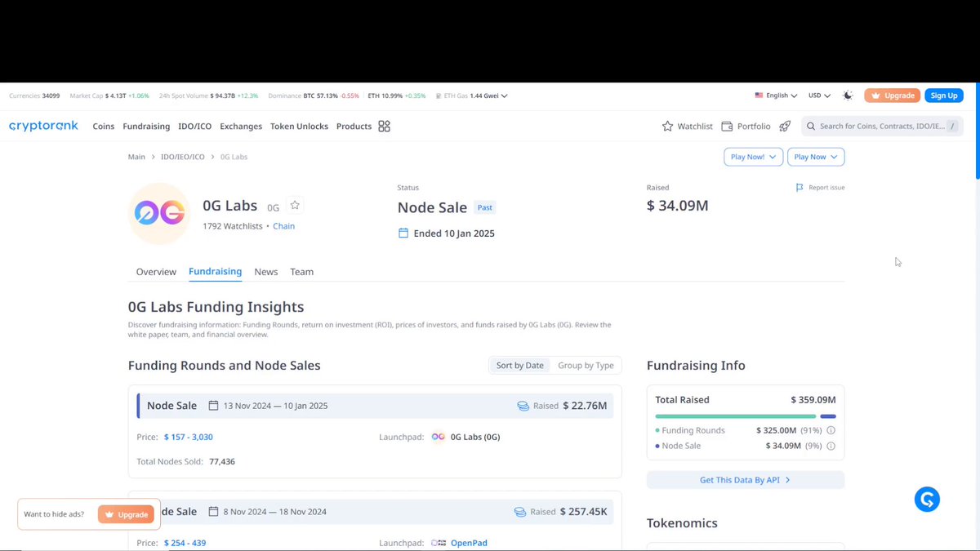This screenshot has height=551, width=980.
Task: Click the Main breadcrumb link
Action: [136, 157]
